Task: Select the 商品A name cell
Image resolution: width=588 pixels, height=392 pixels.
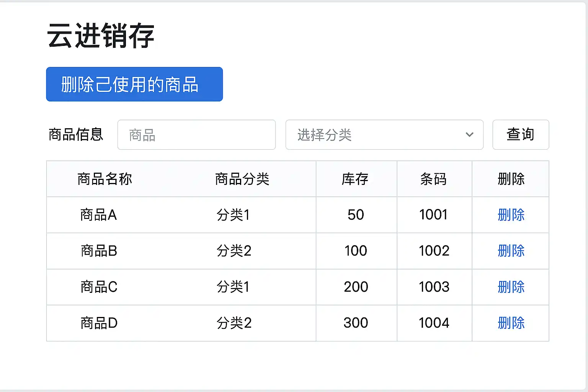Action: (x=98, y=215)
